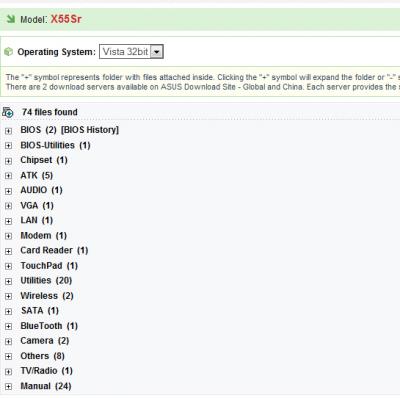Click the files found search icon
The height and width of the screenshot is (398, 400).
8,112
